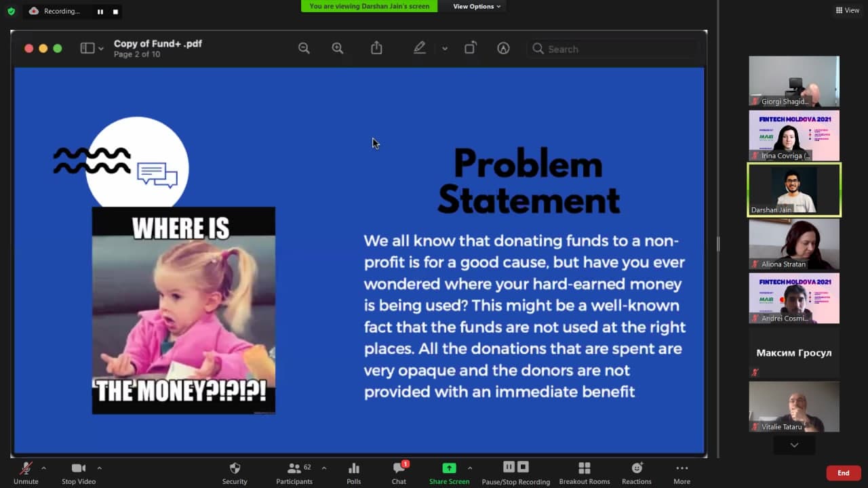
Task: Click the red close button of the PDF window
Action: pyautogui.click(x=28, y=48)
